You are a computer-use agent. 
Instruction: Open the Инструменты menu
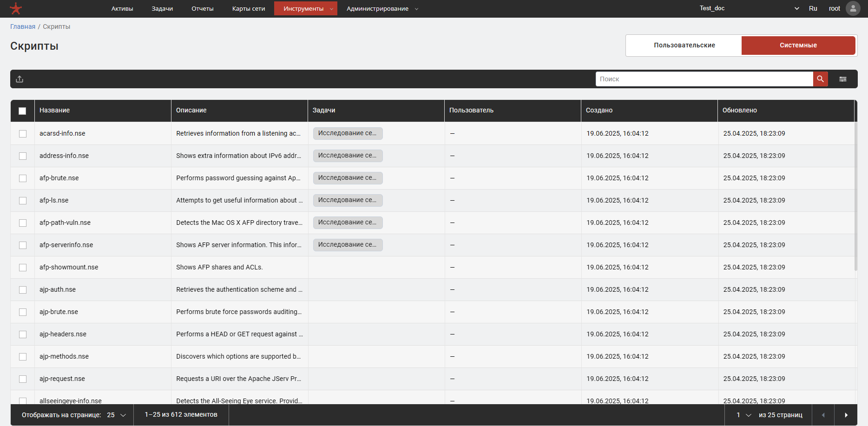305,8
